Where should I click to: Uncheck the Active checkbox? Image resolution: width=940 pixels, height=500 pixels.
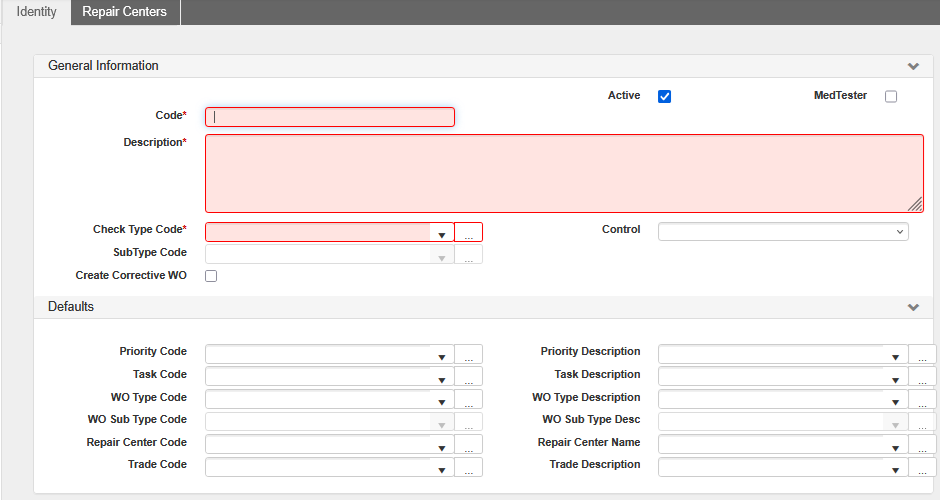click(x=664, y=97)
